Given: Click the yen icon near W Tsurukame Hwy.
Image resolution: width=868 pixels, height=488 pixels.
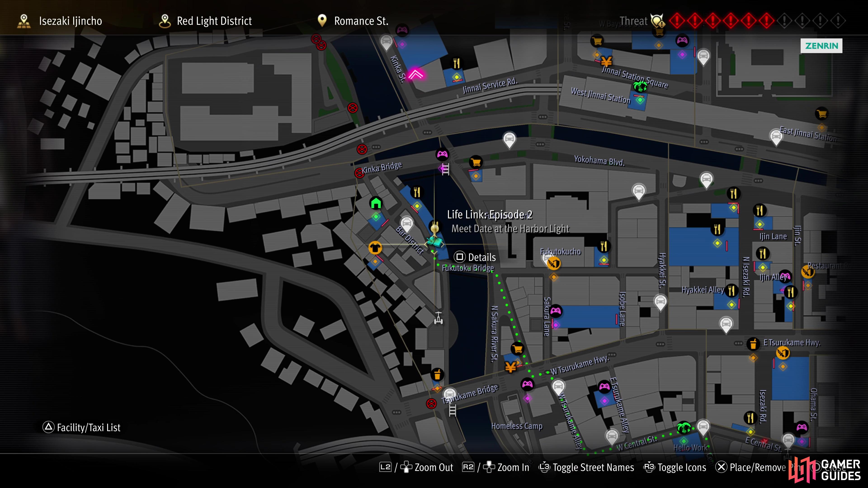Looking at the screenshot, I should pos(511,367).
